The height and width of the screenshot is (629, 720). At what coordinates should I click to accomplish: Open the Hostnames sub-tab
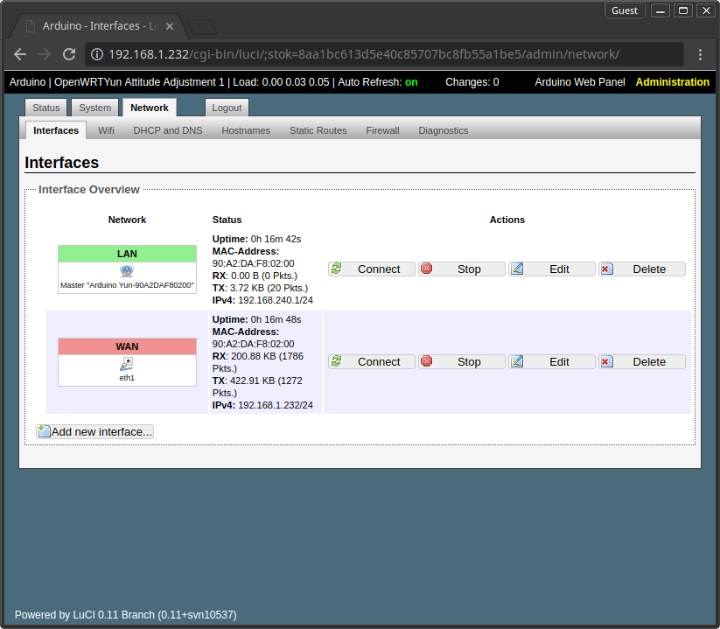tap(246, 130)
